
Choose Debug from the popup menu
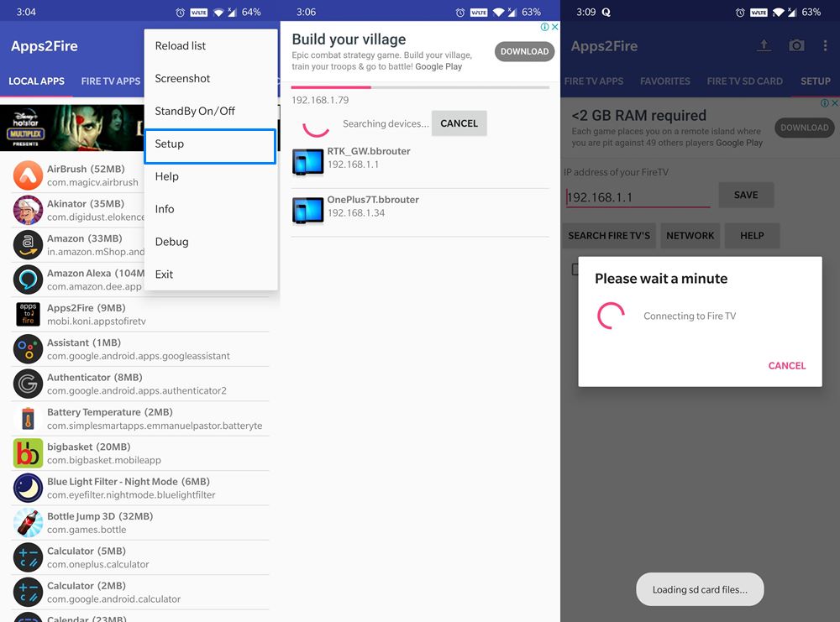211,242
